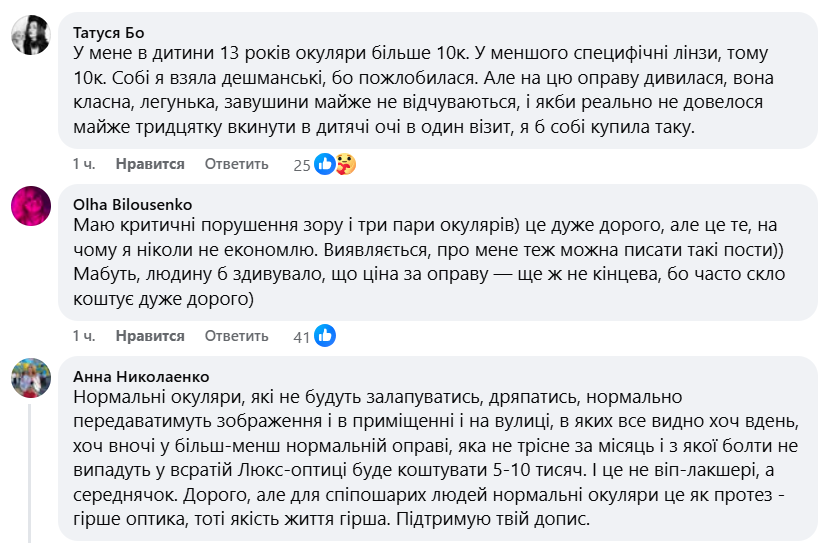Viewport: 833px width, 543px height.
Task: Click the care emoji reaction on Татуся Бо's comment
Action: pyautogui.click(x=345, y=164)
